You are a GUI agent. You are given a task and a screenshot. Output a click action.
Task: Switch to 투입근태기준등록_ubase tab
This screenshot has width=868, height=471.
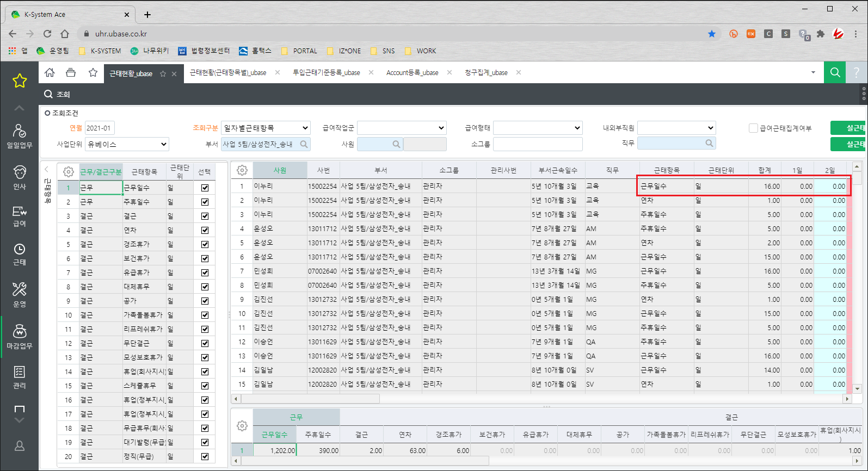pyautogui.click(x=327, y=72)
